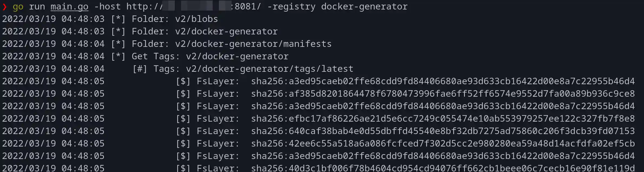Click the hash starting with efbc17af
Viewport: 644px width, 172px height.
[x=443, y=119]
